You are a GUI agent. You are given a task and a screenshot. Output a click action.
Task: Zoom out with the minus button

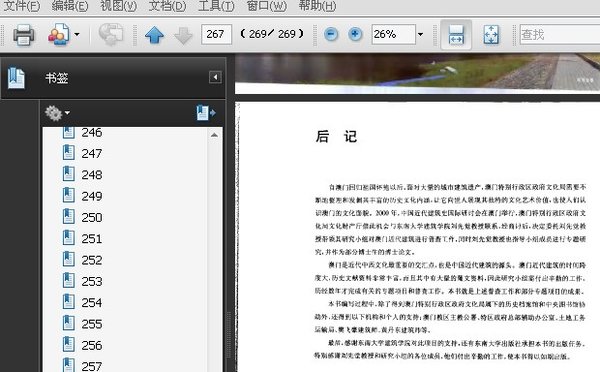331,34
